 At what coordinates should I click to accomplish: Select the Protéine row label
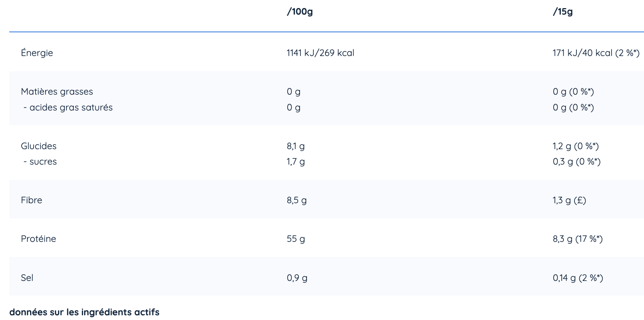click(x=38, y=239)
